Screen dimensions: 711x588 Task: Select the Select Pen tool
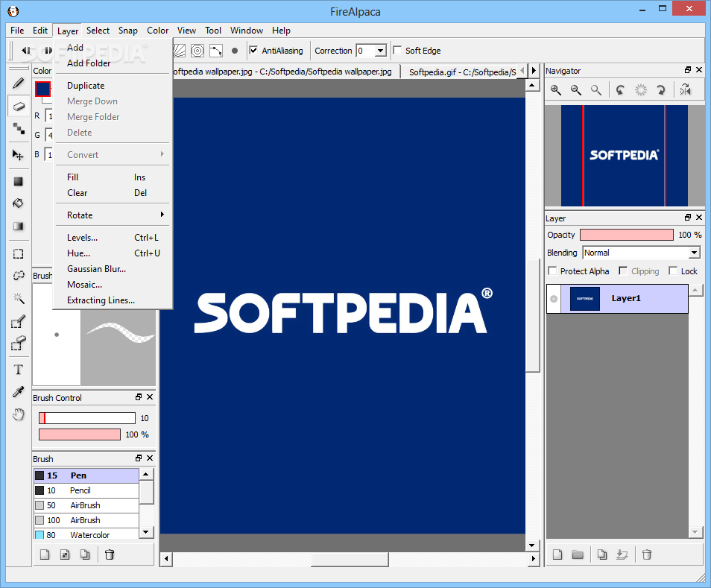pos(18,321)
